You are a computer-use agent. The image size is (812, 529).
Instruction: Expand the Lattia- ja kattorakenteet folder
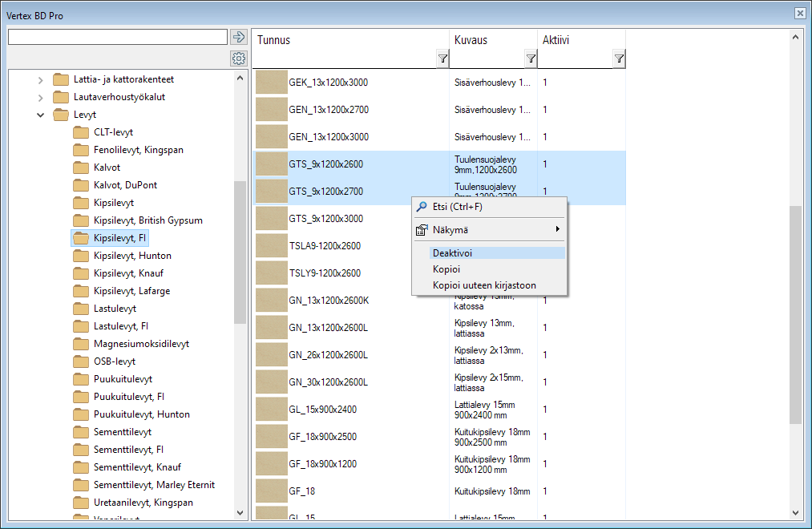(x=41, y=79)
